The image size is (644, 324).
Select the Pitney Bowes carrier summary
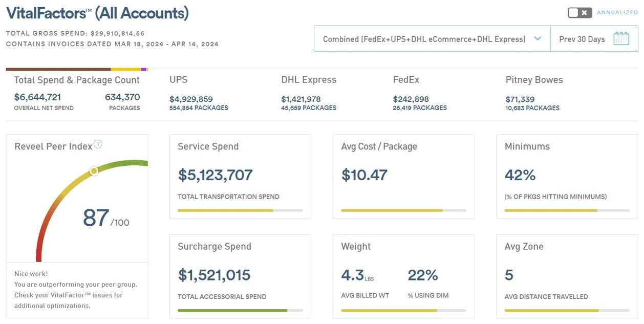click(x=534, y=93)
